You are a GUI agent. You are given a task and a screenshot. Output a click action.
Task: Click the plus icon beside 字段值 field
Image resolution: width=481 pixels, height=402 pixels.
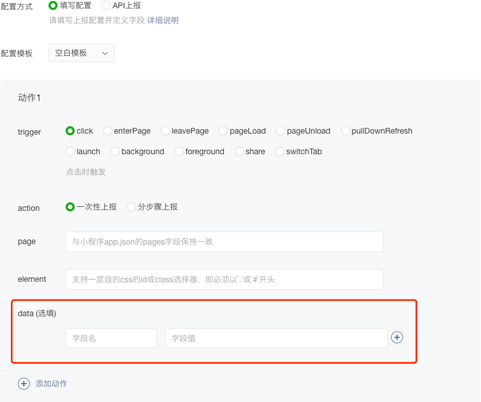(397, 337)
